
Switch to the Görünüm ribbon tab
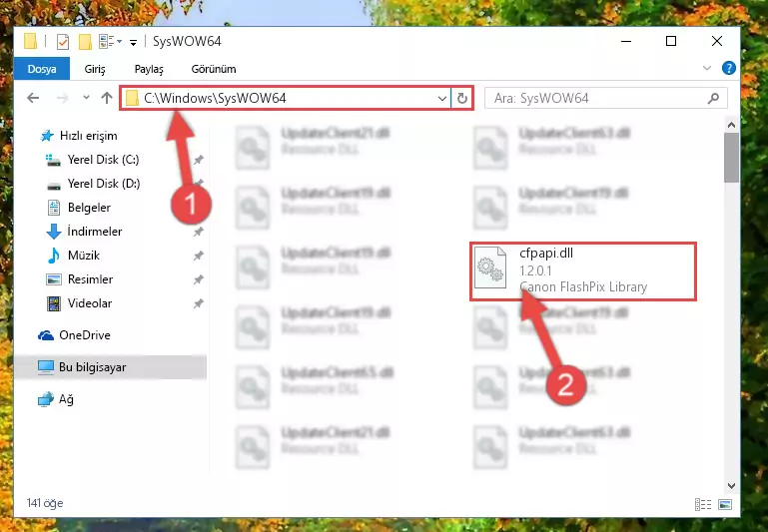214,69
